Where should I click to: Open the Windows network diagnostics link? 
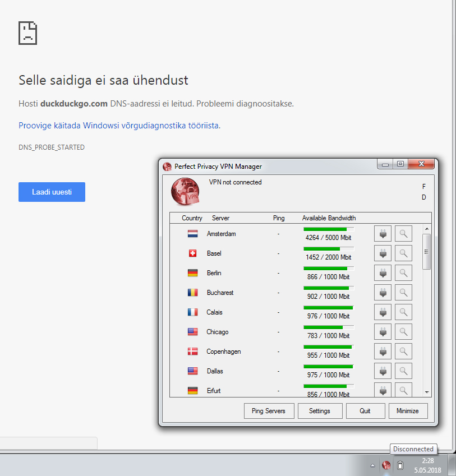[x=119, y=126]
